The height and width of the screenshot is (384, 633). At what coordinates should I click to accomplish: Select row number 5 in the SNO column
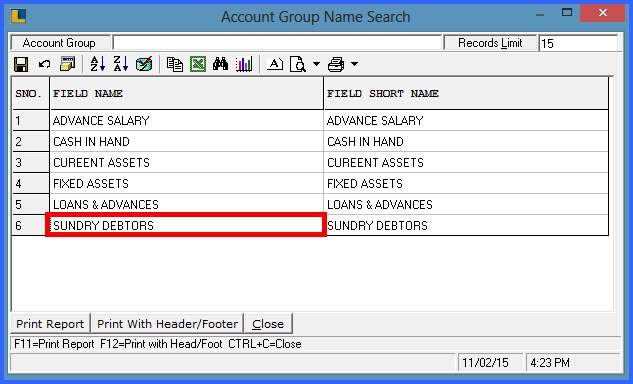point(31,204)
